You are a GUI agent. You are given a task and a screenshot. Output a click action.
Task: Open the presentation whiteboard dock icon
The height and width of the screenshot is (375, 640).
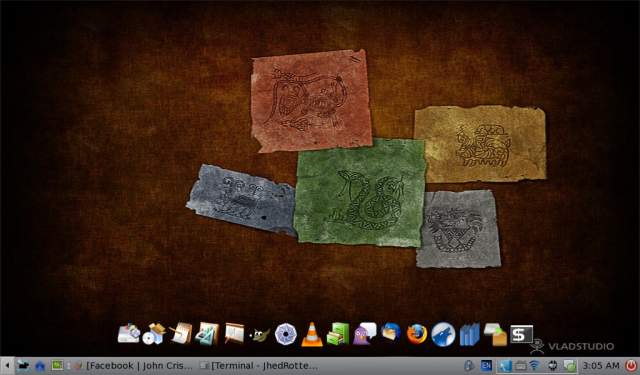click(234, 333)
